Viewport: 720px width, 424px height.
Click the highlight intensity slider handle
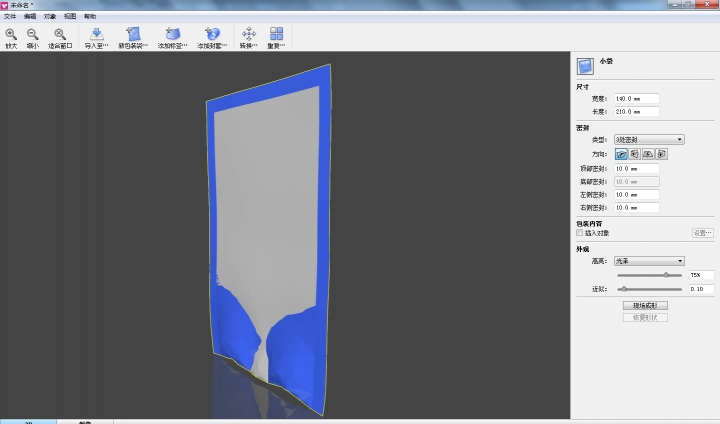[666, 275]
